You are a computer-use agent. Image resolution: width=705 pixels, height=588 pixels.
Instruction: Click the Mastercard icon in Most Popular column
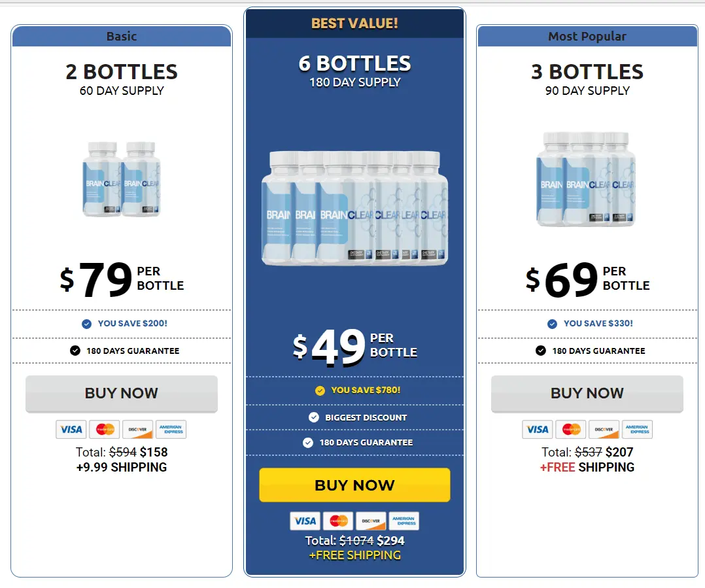pos(570,429)
